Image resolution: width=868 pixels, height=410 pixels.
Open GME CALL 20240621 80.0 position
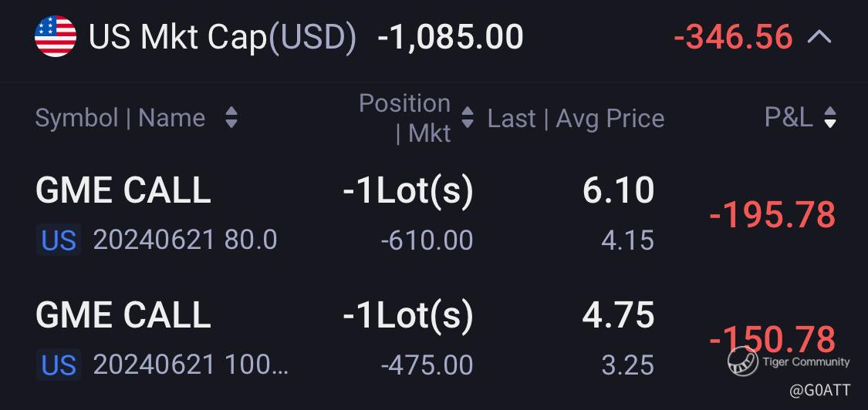434,215
